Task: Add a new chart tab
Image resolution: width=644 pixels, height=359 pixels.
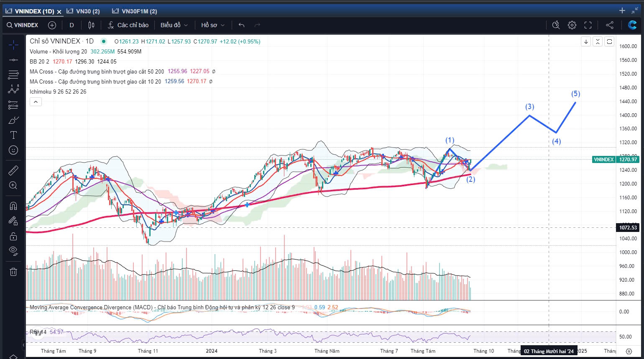Action: (622, 11)
